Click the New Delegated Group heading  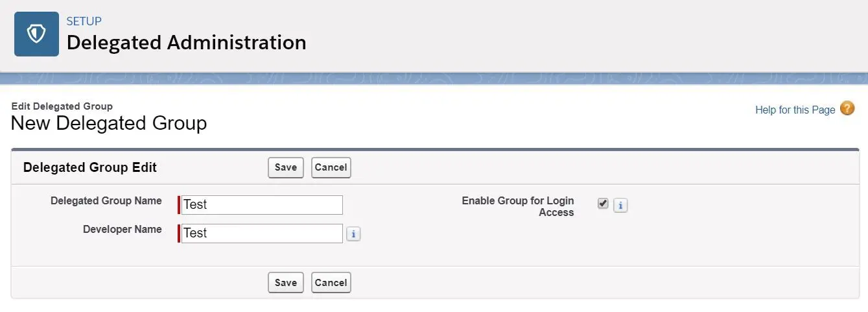point(109,123)
